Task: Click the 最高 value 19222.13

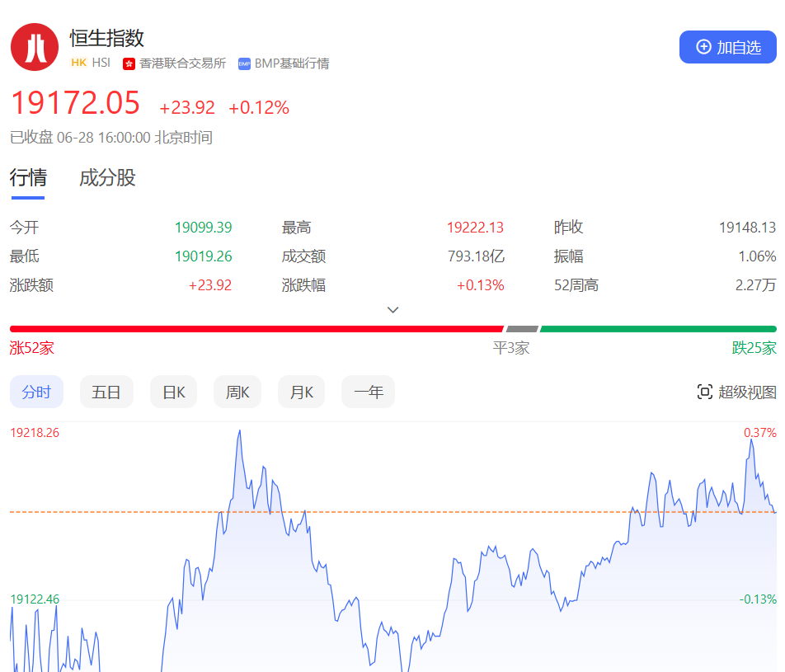Action: point(475,228)
